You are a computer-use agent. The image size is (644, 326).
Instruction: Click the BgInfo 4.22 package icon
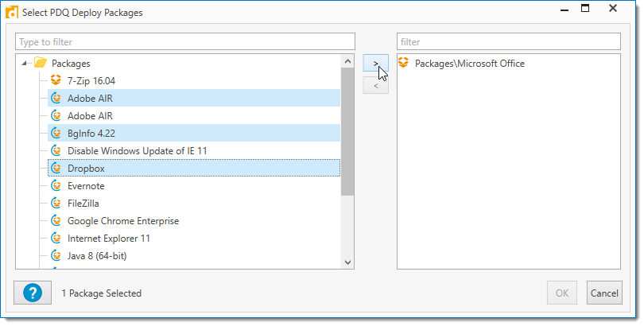(x=56, y=133)
